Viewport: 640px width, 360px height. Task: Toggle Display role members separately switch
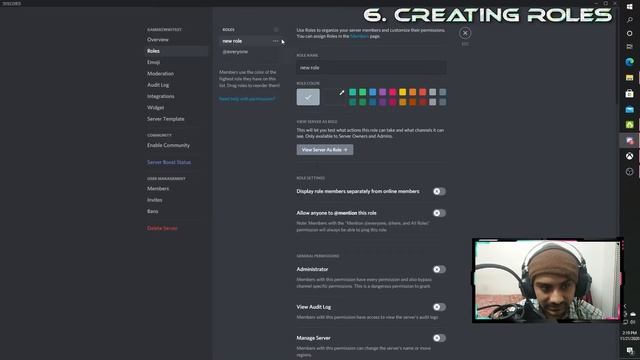pyautogui.click(x=439, y=191)
